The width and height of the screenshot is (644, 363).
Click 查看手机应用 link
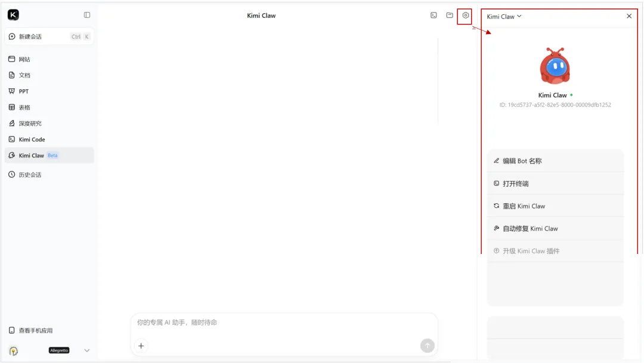[x=36, y=331]
